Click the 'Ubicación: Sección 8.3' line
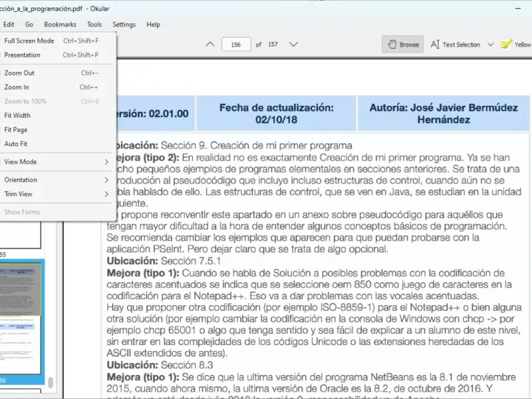This screenshot has width=532, height=399. click(160, 365)
